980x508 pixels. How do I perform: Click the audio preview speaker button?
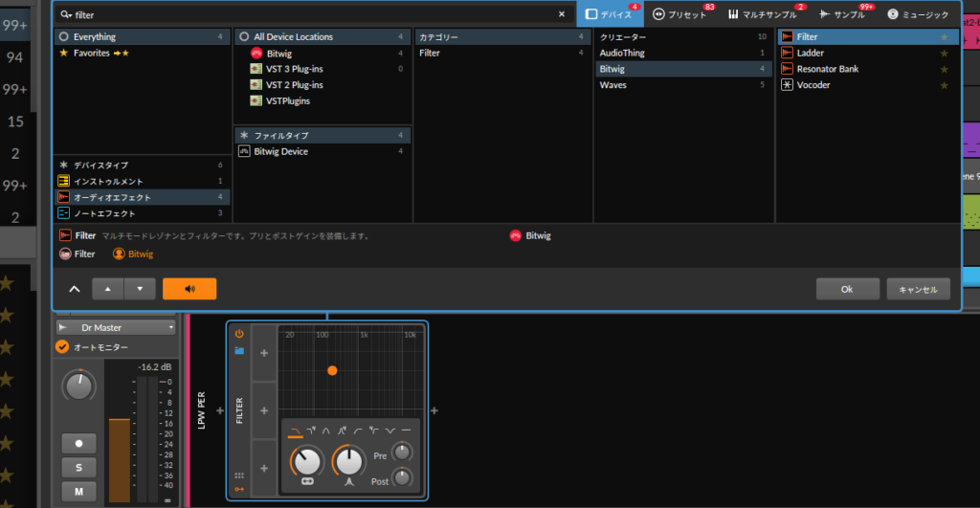(x=189, y=289)
